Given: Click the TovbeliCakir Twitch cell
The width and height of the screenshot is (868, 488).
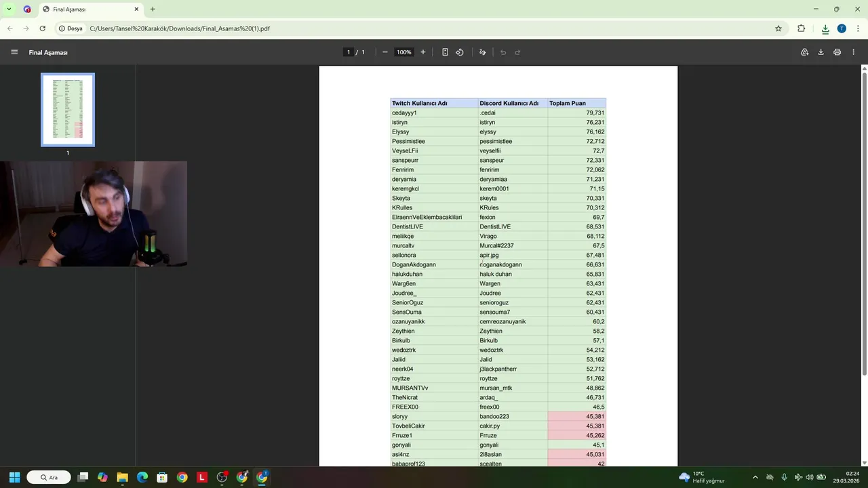Looking at the screenshot, I should (434, 426).
